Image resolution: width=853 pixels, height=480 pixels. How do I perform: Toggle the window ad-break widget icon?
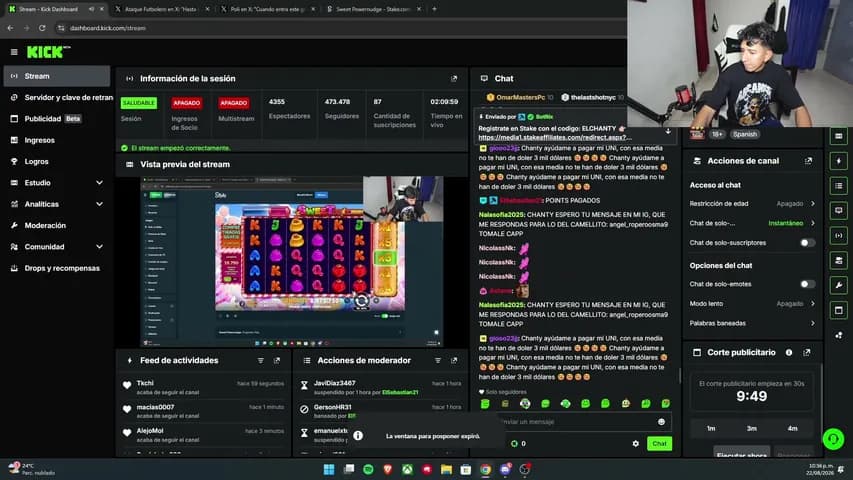838,310
